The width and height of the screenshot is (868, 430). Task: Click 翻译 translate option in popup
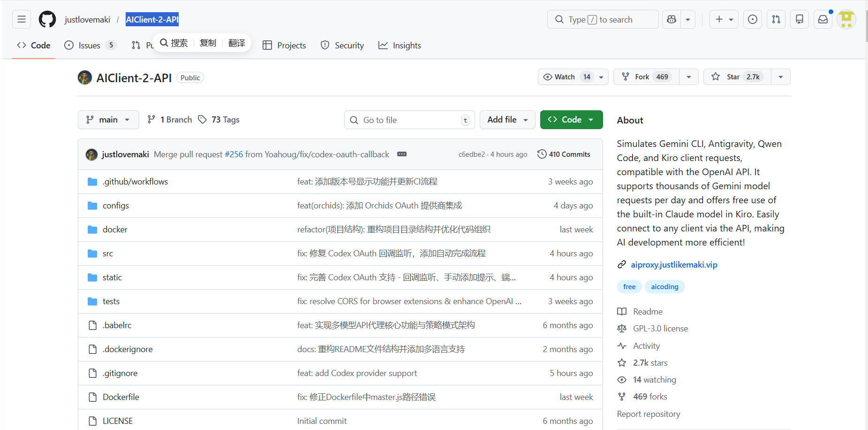point(237,43)
